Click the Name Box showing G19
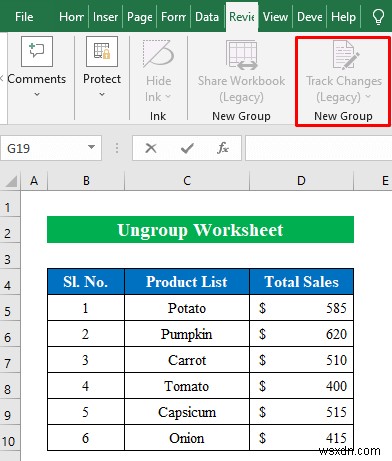The width and height of the screenshot is (392, 461). pyautogui.click(x=51, y=148)
